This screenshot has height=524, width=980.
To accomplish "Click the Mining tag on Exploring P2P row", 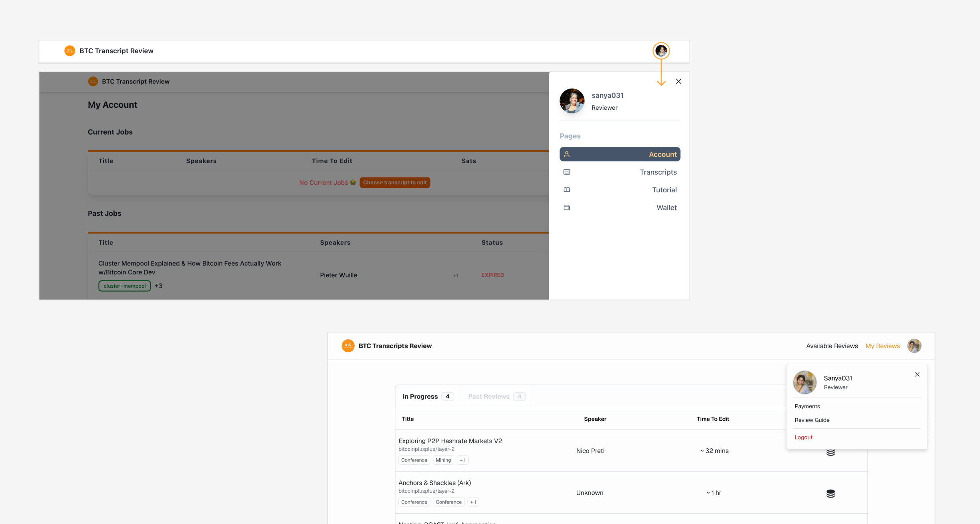I will 443,460.
